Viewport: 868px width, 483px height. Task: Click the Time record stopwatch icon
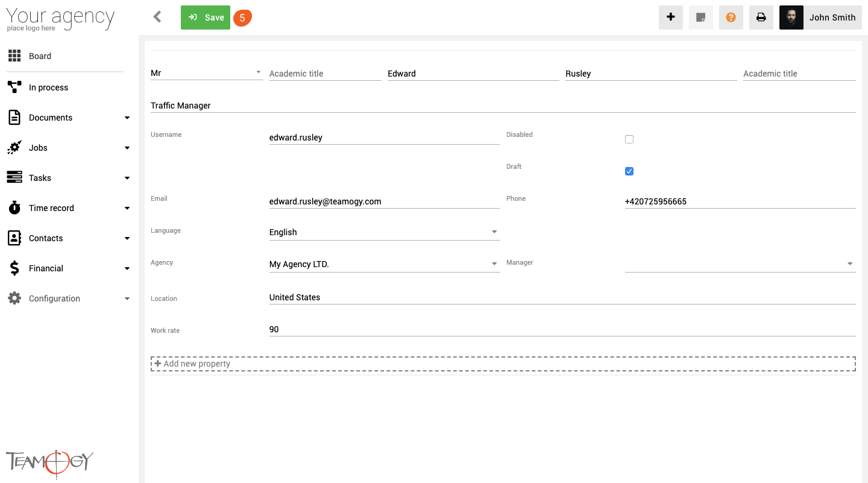(x=14, y=208)
